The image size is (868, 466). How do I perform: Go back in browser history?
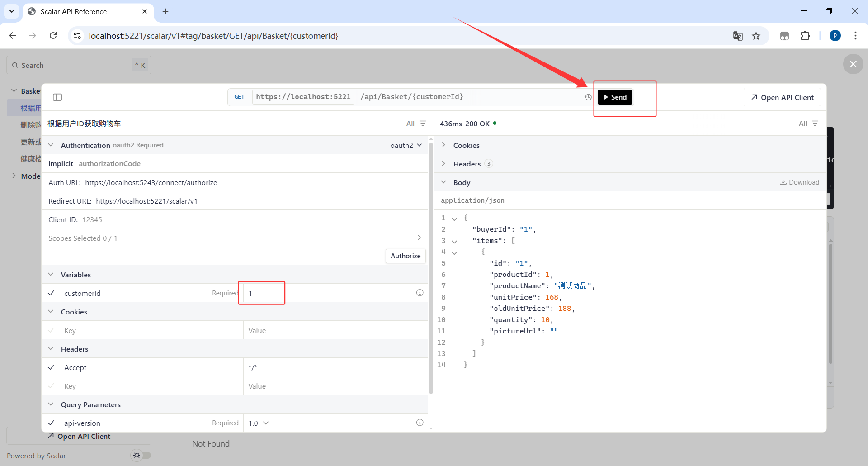(13, 36)
